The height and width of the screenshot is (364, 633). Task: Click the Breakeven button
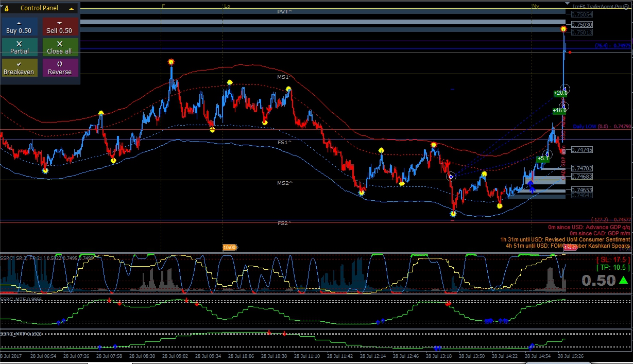(x=19, y=68)
